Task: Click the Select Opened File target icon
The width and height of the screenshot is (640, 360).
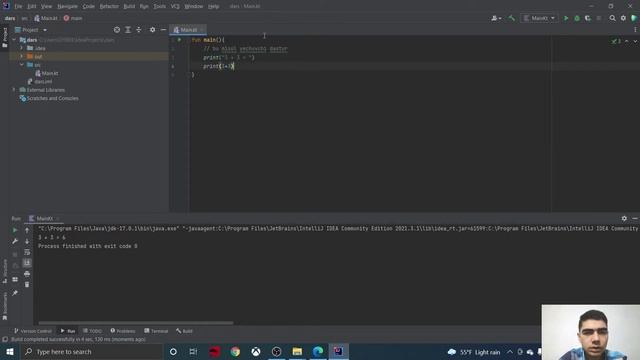Action: (x=117, y=30)
